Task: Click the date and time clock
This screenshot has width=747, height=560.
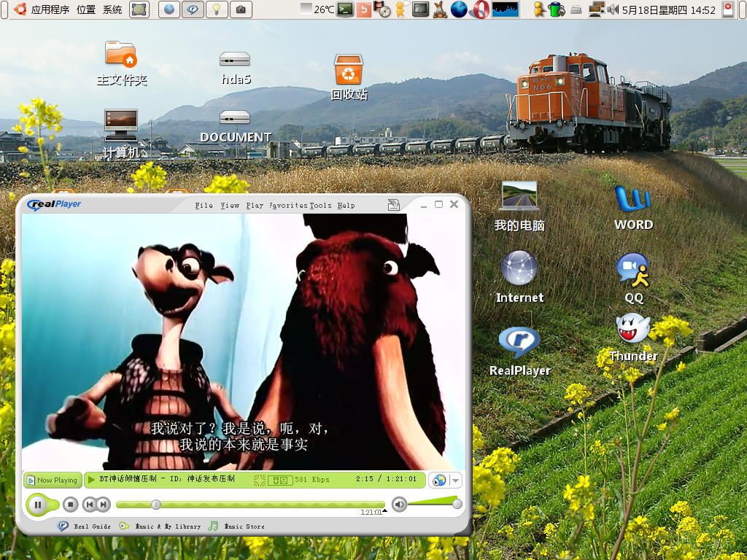Action: 669,9
